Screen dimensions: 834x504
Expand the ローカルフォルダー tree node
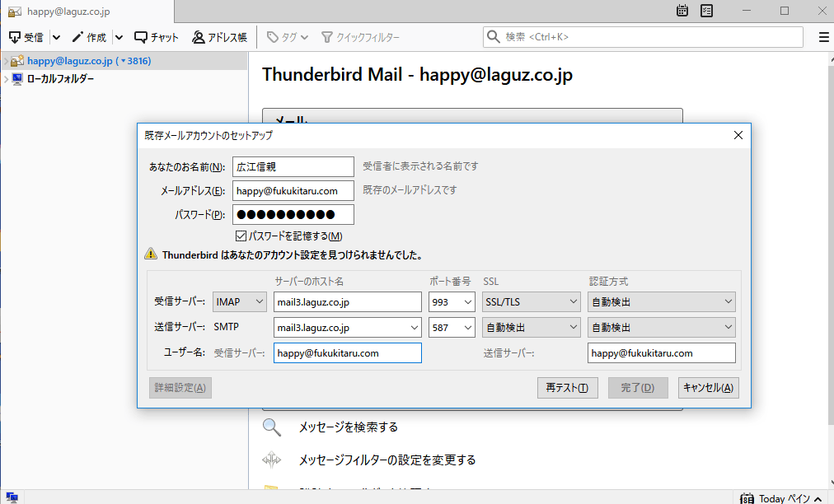pyautogui.click(x=6, y=79)
